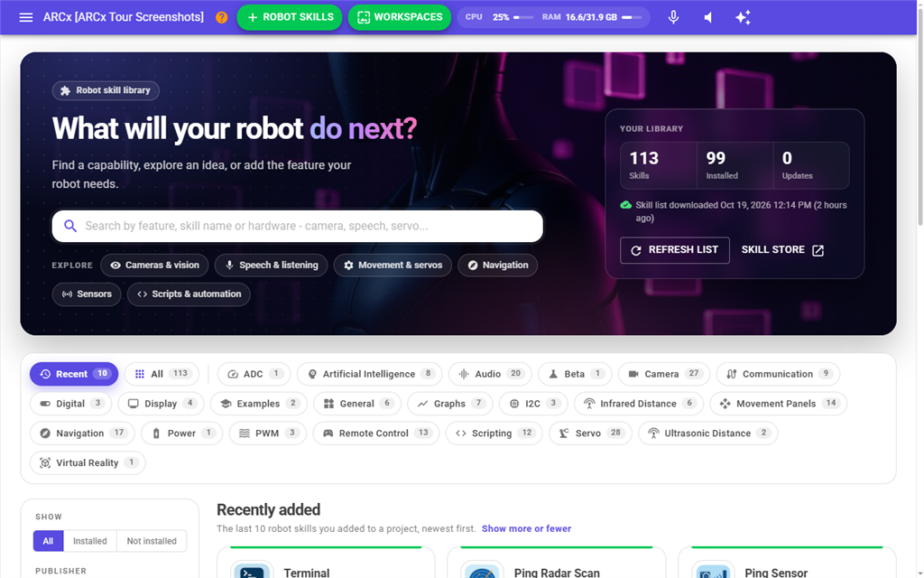Focus the skill search field

297,226
